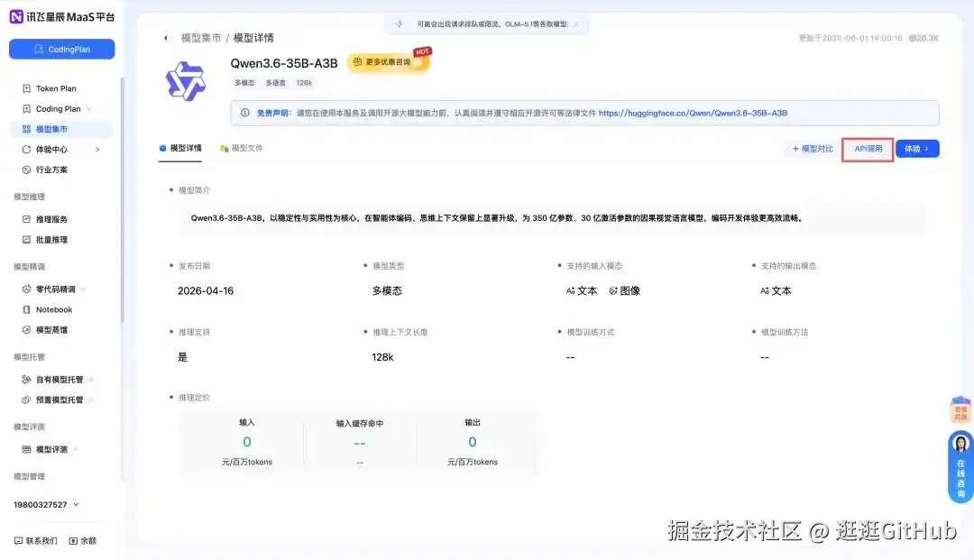Click the 多模态 tag
This screenshot has height=560, width=974.
(244, 83)
